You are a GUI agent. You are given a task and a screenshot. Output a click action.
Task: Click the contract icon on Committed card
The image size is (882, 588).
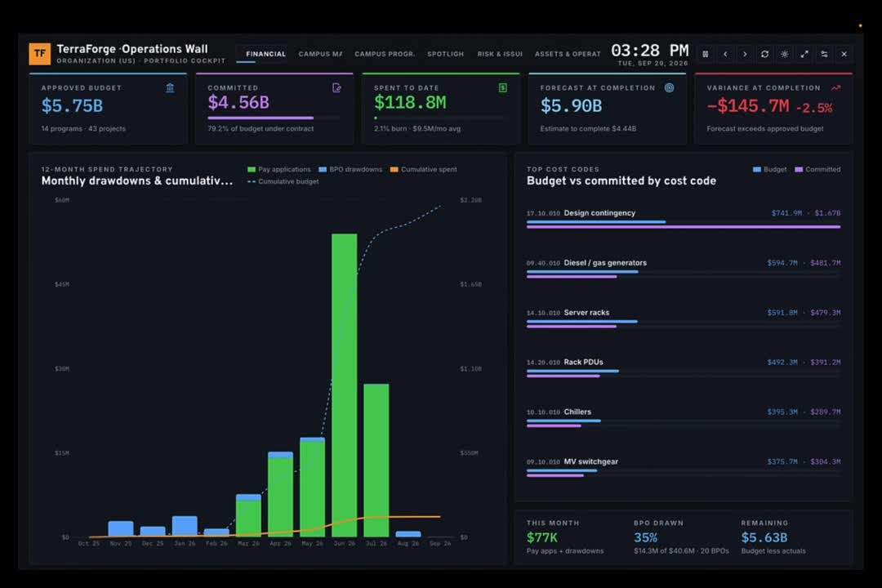[x=336, y=87]
